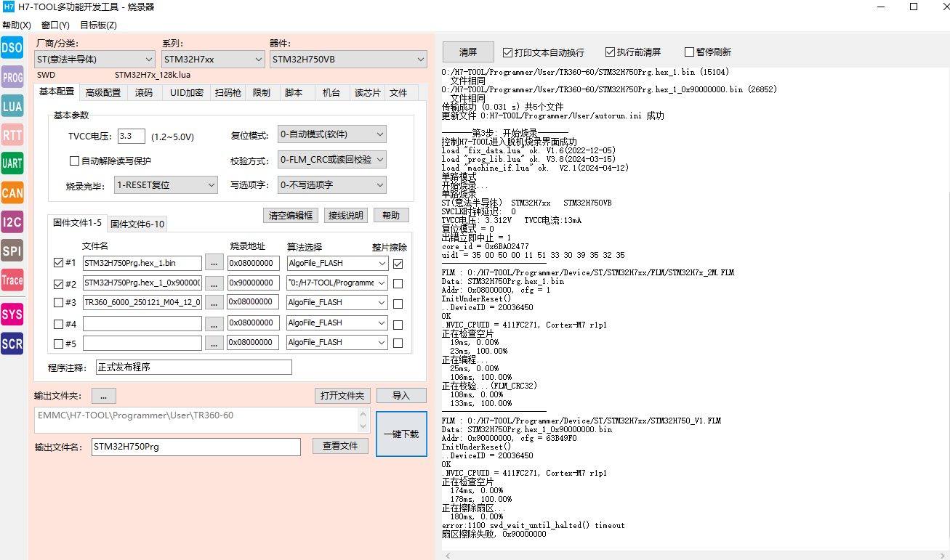
Task: Open algorithm dropdown for file #3
Action: pyautogui.click(x=337, y=302)
